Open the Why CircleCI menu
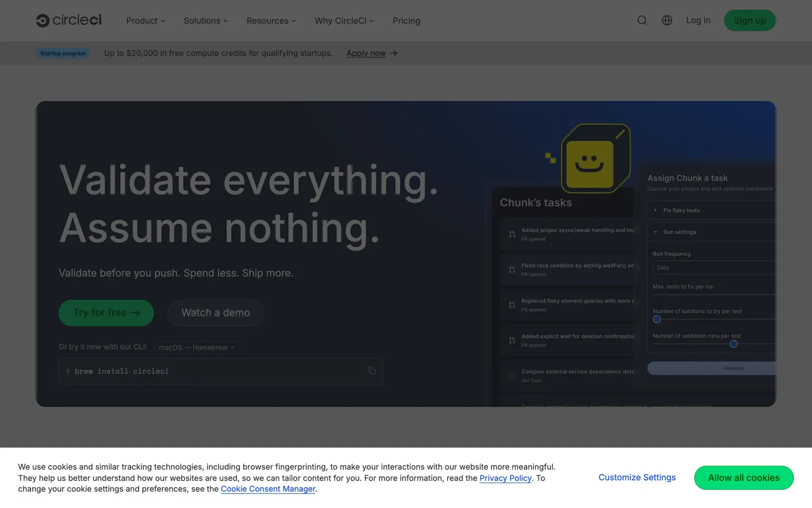This screenshot has width=812, height=508. tap(344, 21)
